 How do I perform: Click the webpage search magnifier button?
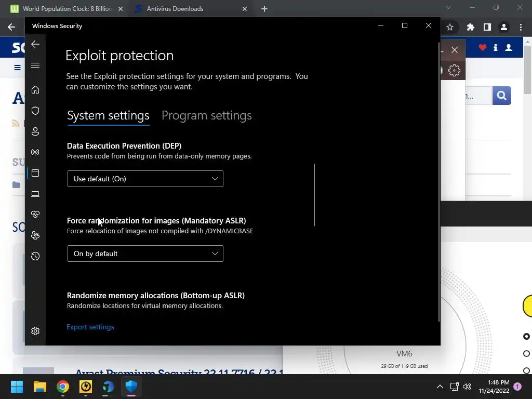coord(501,96)
